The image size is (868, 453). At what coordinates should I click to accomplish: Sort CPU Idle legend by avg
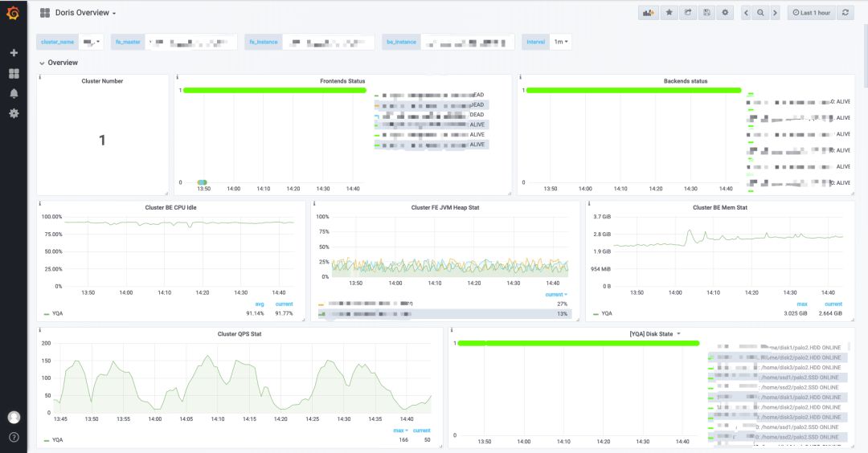click(259, 304)
